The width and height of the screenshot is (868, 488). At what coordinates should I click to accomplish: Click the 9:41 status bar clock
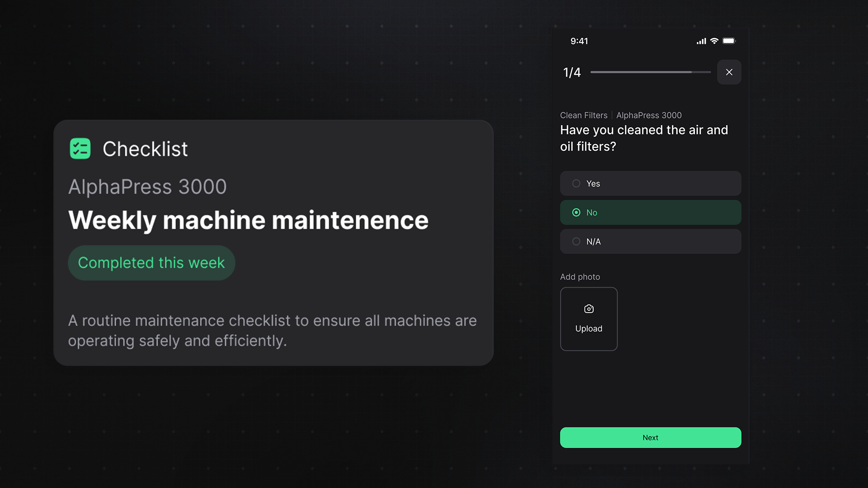pyautogui.click(x=579, y=41)
